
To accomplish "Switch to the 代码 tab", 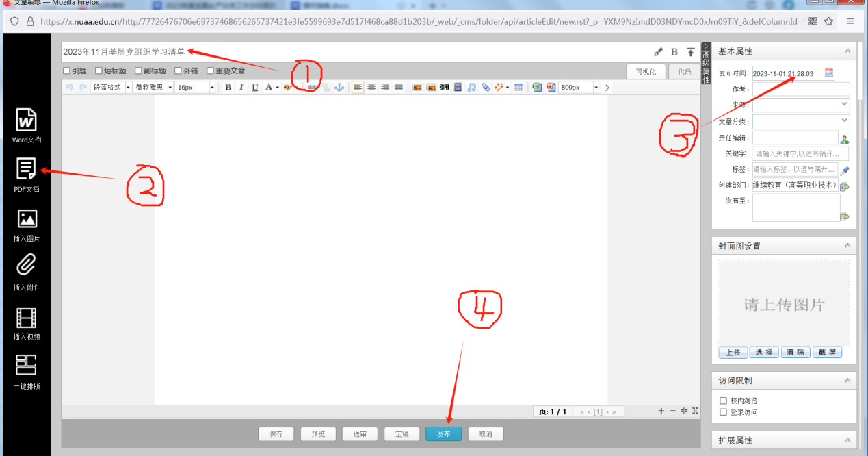I will pos(684,71).
